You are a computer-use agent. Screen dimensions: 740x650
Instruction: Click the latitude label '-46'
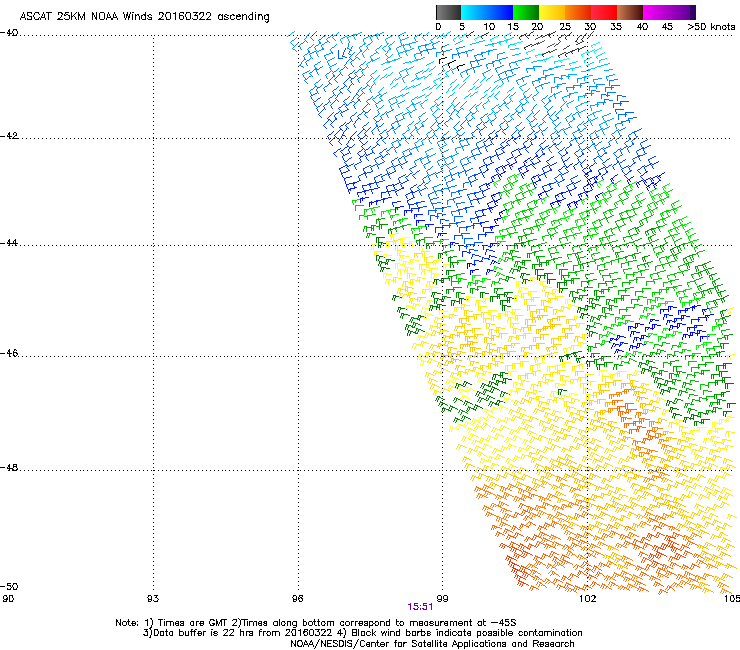[x=9, y=354]
